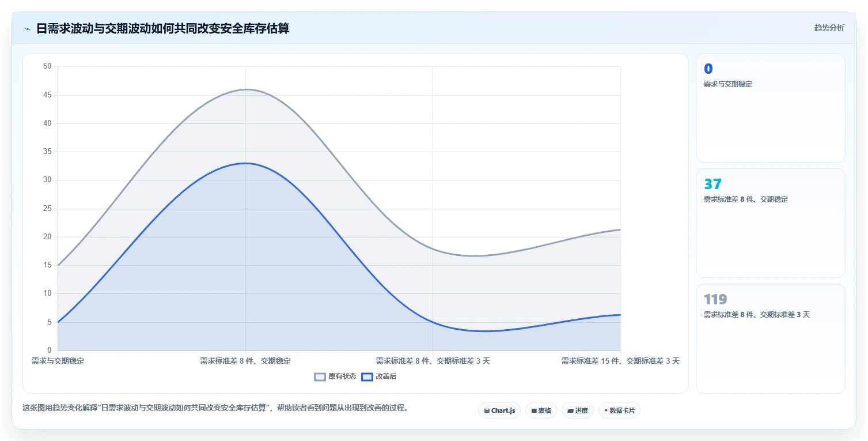This screenshot has height=441, width=868.
Task: Click the y-axis value 50
Action: [x=47, y=66]
